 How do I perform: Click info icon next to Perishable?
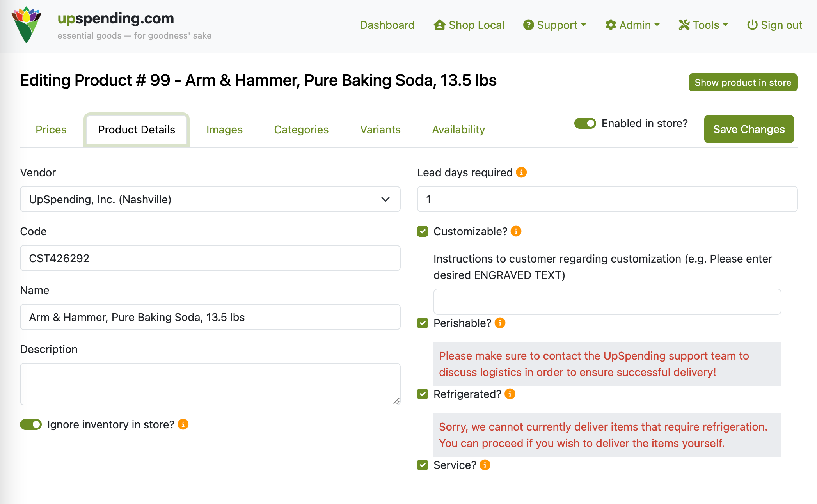(500, 323)
